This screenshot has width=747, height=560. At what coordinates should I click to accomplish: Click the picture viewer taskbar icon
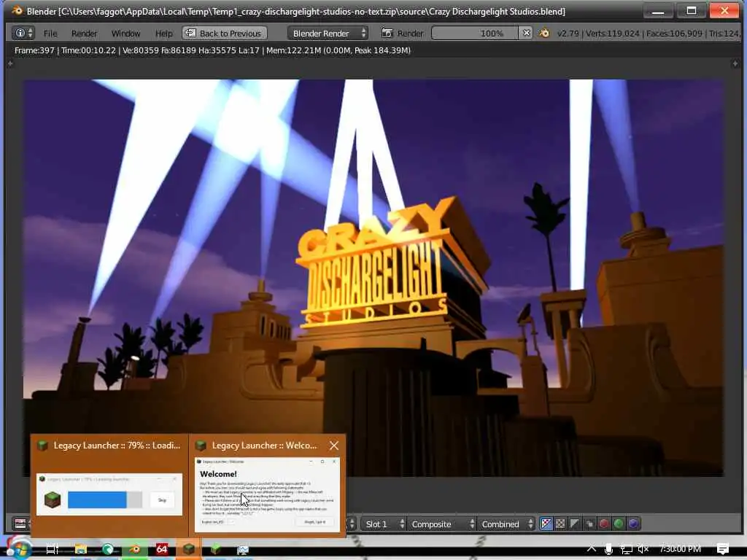243,550
